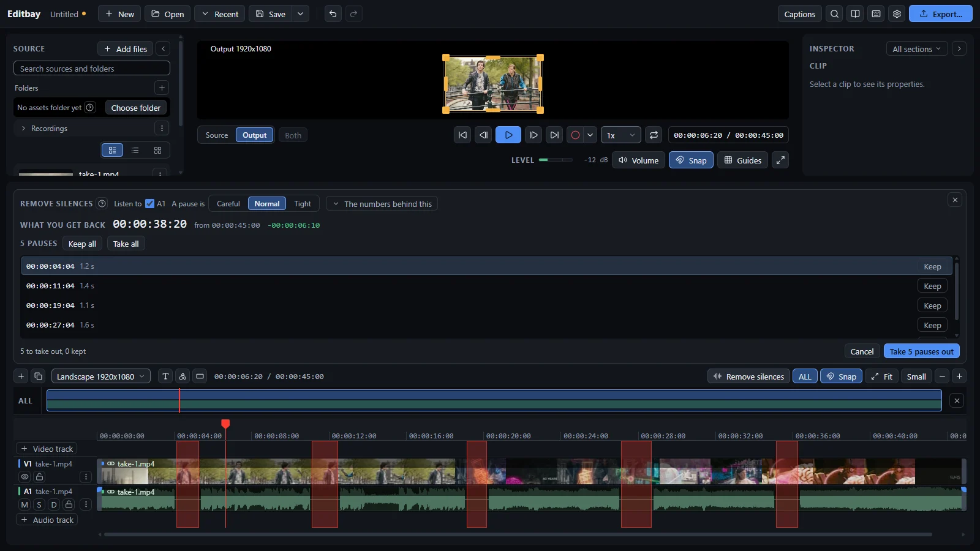Open Landscape 1920x1080 format dropdown
The height and width of the screenshot is (551, 980).
[x=101, y=377]
